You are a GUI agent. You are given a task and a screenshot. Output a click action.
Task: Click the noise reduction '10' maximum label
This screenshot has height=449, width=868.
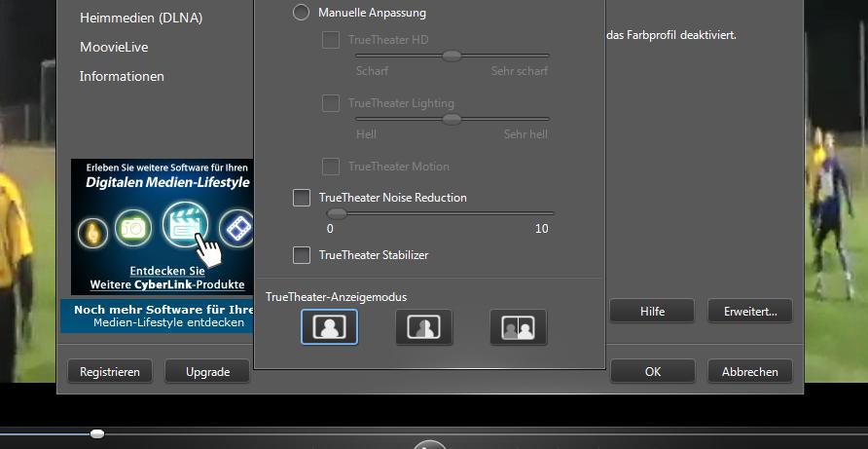tap(541, 228)
